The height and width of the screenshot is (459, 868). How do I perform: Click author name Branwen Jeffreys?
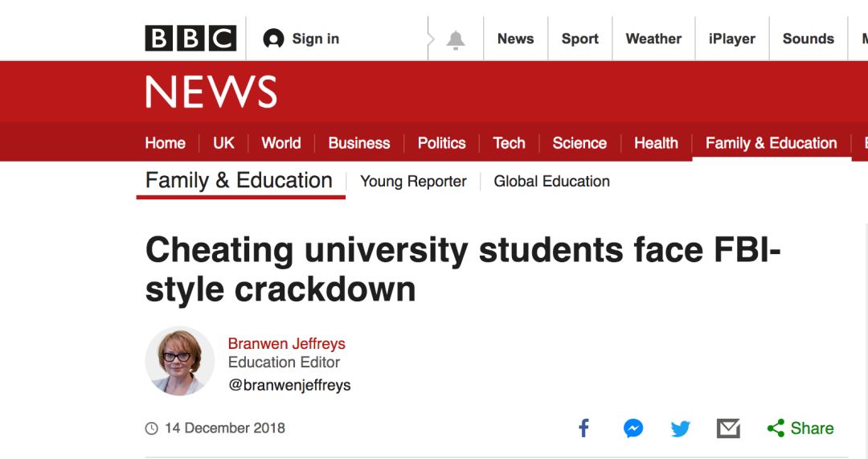[286, 343]
